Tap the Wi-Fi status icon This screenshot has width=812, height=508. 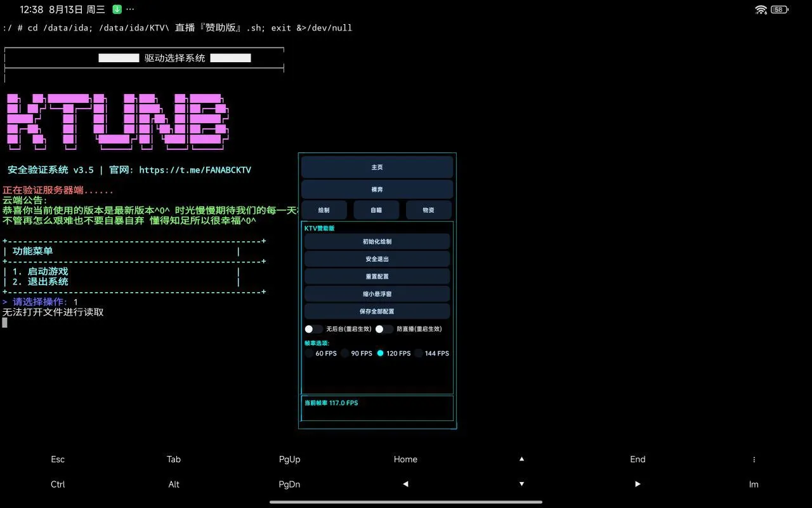tap(761, 10)
